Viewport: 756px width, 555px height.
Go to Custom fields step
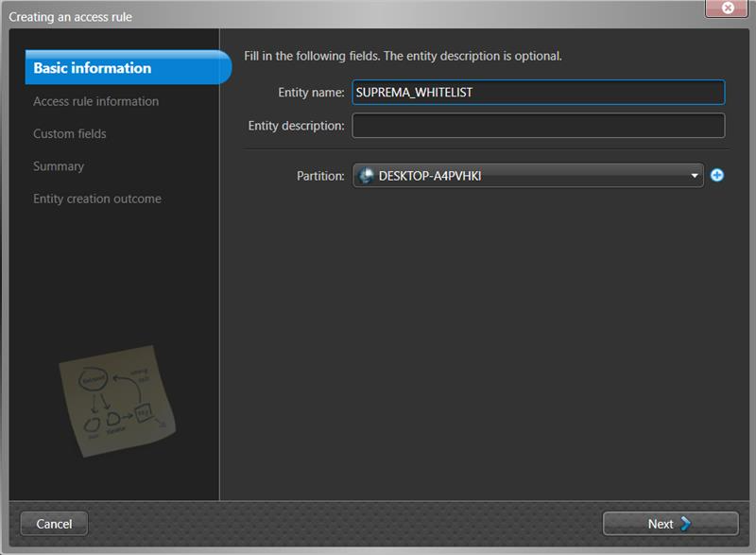click(x=70, y=133)
